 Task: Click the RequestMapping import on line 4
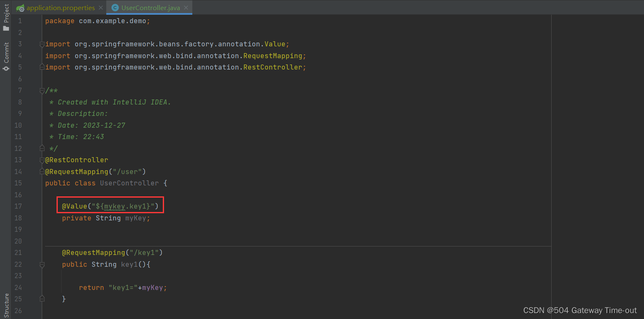pos(176,56)
